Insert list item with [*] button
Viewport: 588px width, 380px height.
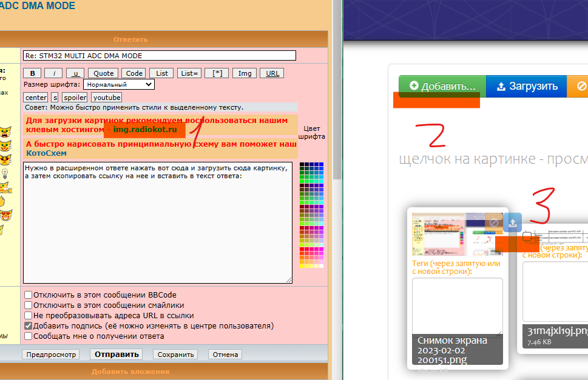216,73
